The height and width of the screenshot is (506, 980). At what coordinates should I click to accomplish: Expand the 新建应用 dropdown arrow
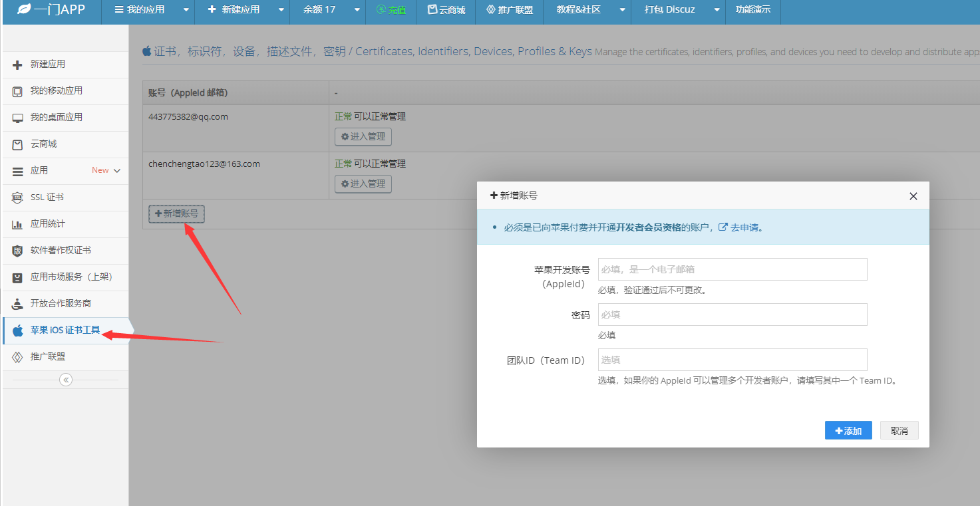[281, 10]
